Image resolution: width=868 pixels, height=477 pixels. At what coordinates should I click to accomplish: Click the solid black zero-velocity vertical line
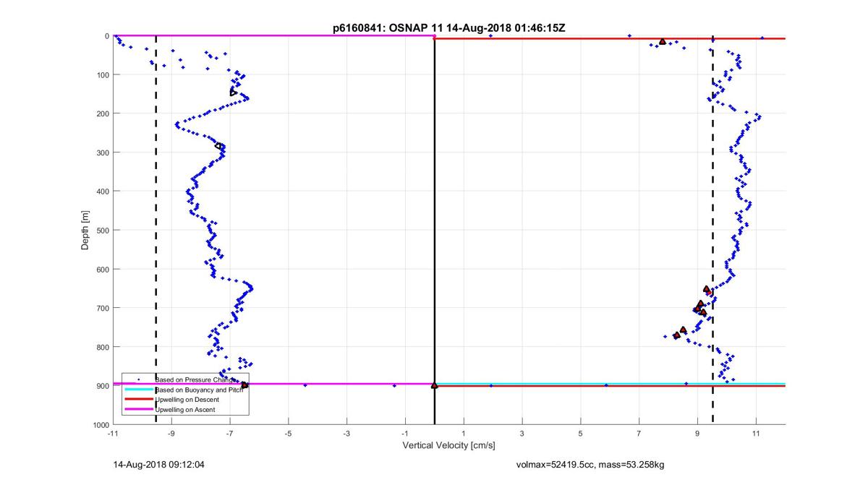(x=434, y=230)
